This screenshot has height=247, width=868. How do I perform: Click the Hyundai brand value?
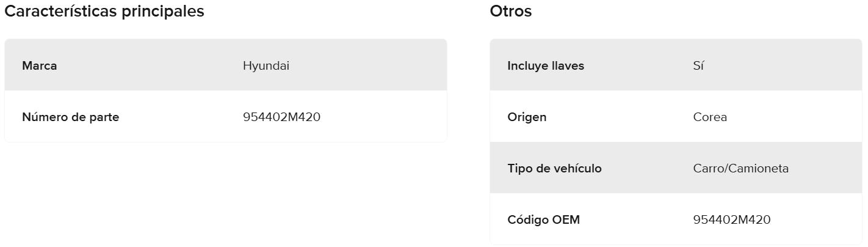(x=266, y=66)
